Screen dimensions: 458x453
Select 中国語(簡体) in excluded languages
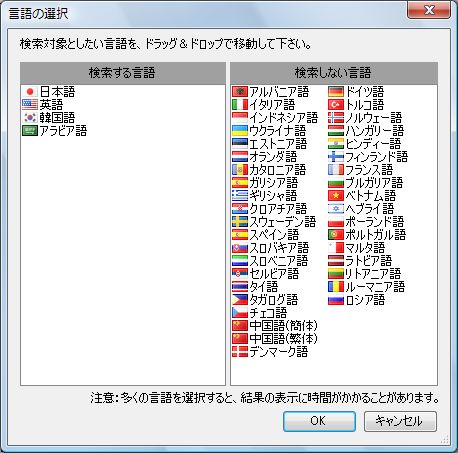(275, 326)
